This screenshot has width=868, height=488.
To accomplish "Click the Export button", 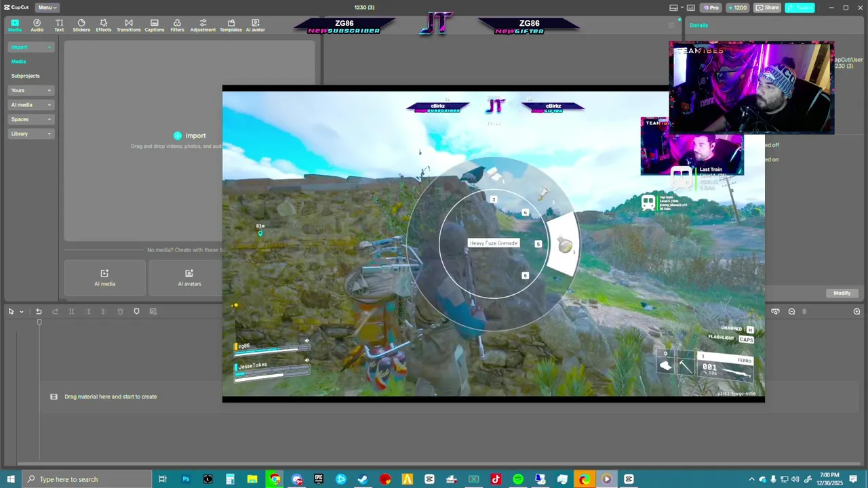I will coord(800,7).
